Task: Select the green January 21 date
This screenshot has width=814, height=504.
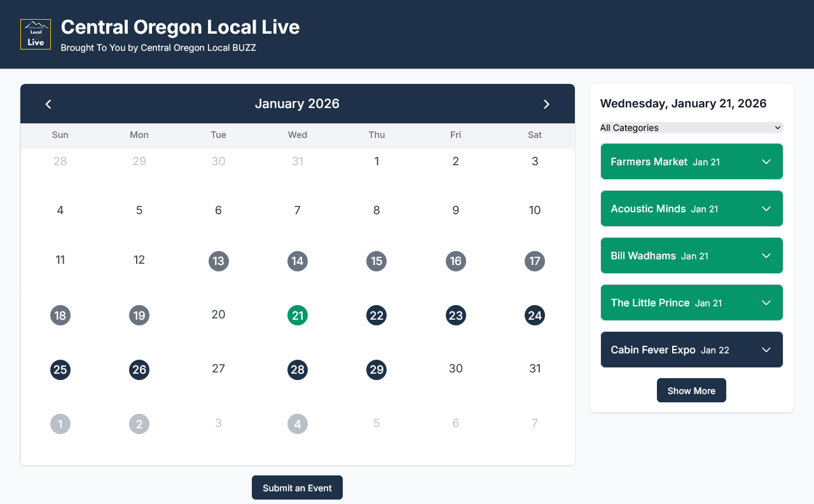Action: [x=298, y=315]
